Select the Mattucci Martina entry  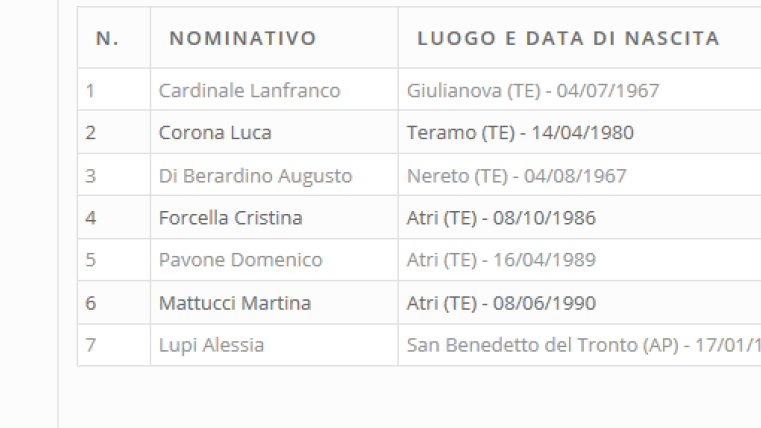235,303
